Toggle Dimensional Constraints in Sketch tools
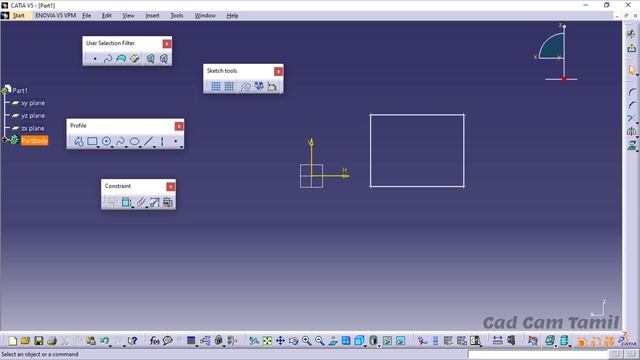The width and height of the screenshot is (640, 360). (272, 87)
